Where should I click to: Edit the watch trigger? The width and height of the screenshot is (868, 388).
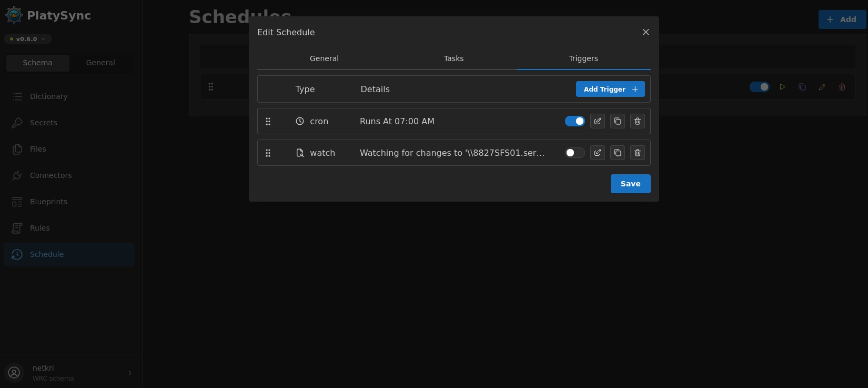[598, 153]
